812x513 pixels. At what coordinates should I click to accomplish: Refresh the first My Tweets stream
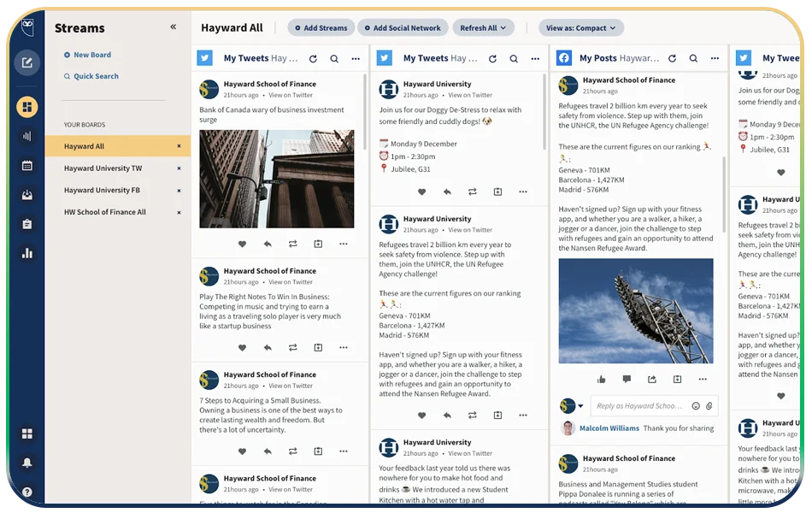[314, 58]
